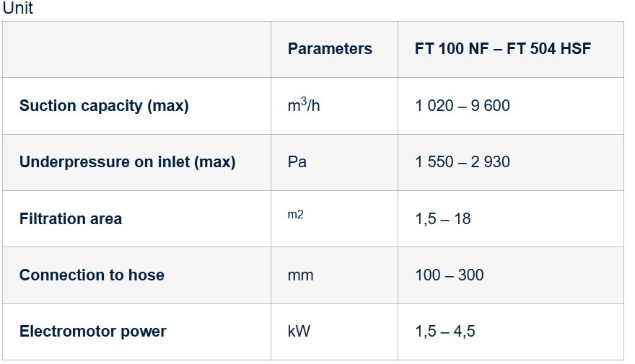
Task: Click the Suction capacity (max) row label
Action: point(104,106)
